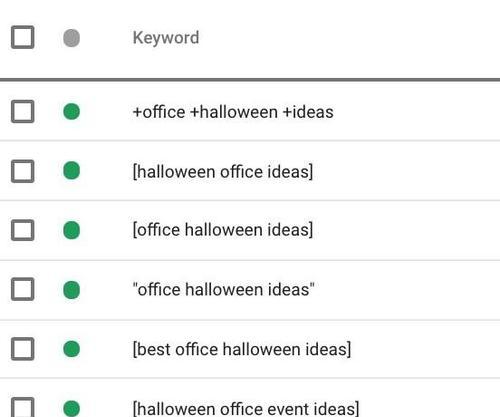Click green status dot for [office halloween ideas]
This screenshot has width=500, height=417.
click(71, 230)
